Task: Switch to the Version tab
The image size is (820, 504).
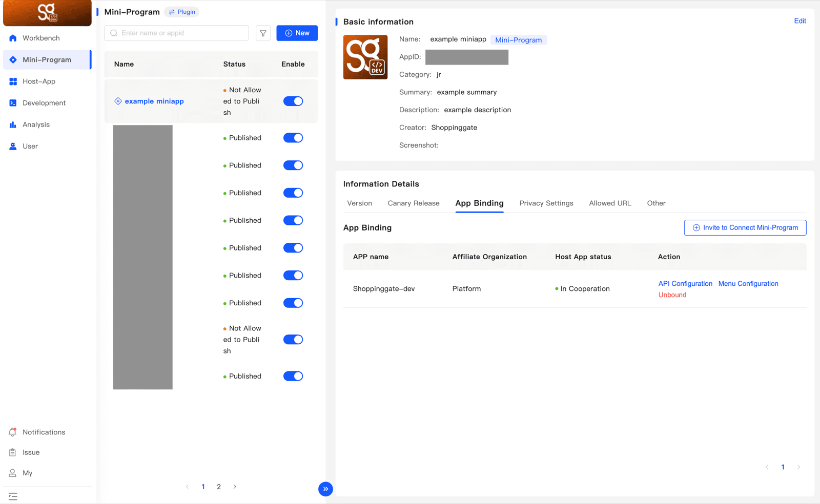Action: click(x=360, y=203)
